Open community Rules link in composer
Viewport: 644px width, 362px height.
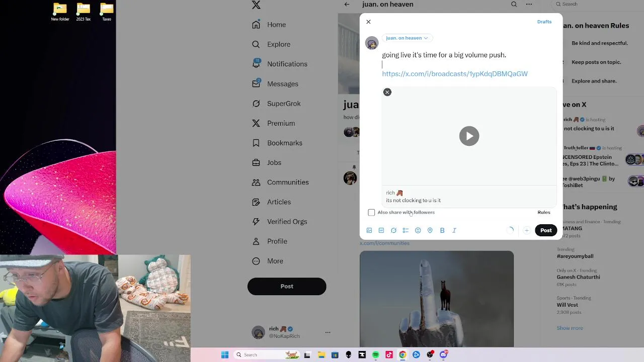(544, 212)
